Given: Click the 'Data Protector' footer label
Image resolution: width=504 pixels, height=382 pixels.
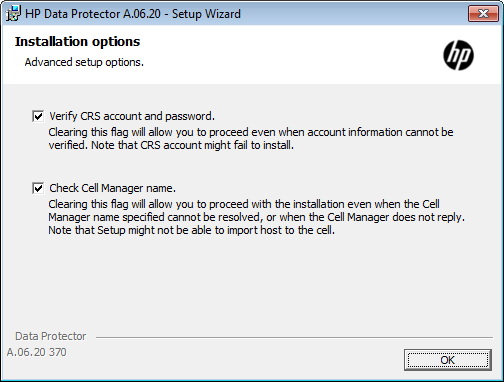Looking at the screenshot, I should tap(51, 336).
